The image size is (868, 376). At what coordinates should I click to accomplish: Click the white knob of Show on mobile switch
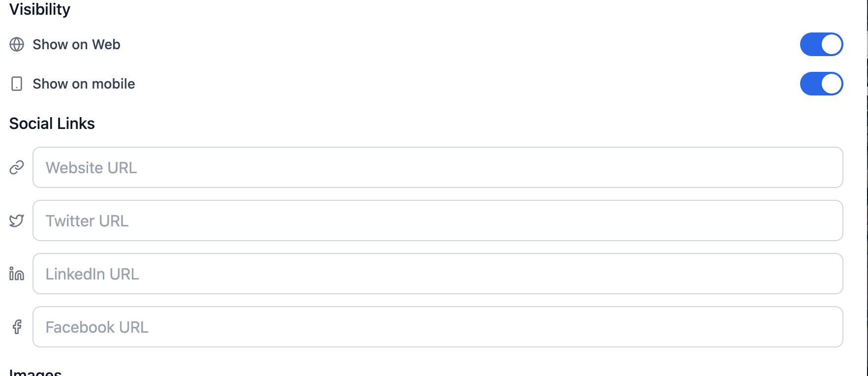(832, 84)
